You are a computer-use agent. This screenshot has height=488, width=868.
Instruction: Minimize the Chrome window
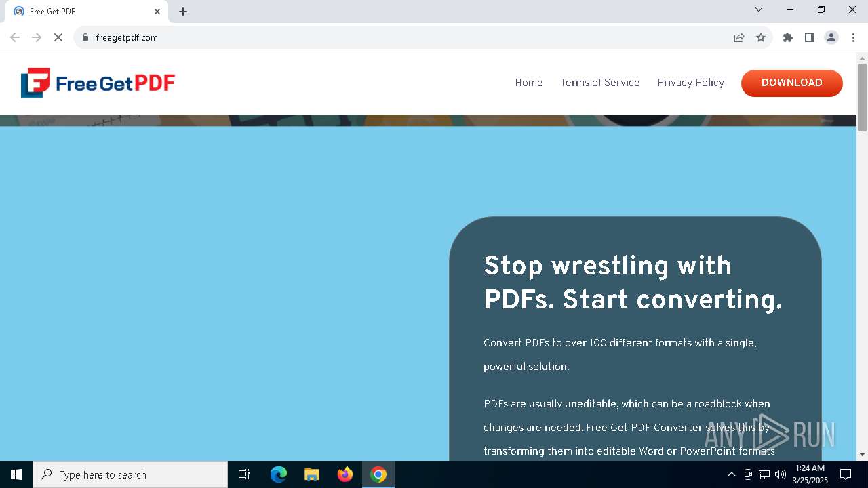coord(790,9)
